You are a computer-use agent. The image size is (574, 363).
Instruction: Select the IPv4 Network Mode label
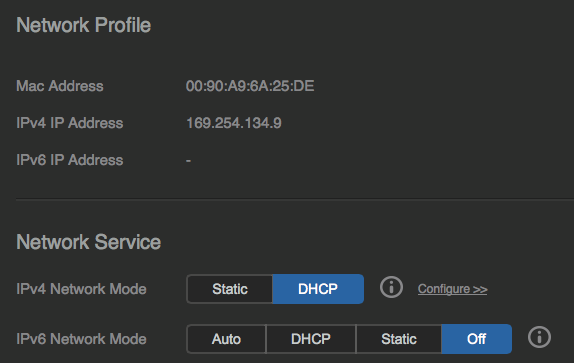tap(81, 289)
